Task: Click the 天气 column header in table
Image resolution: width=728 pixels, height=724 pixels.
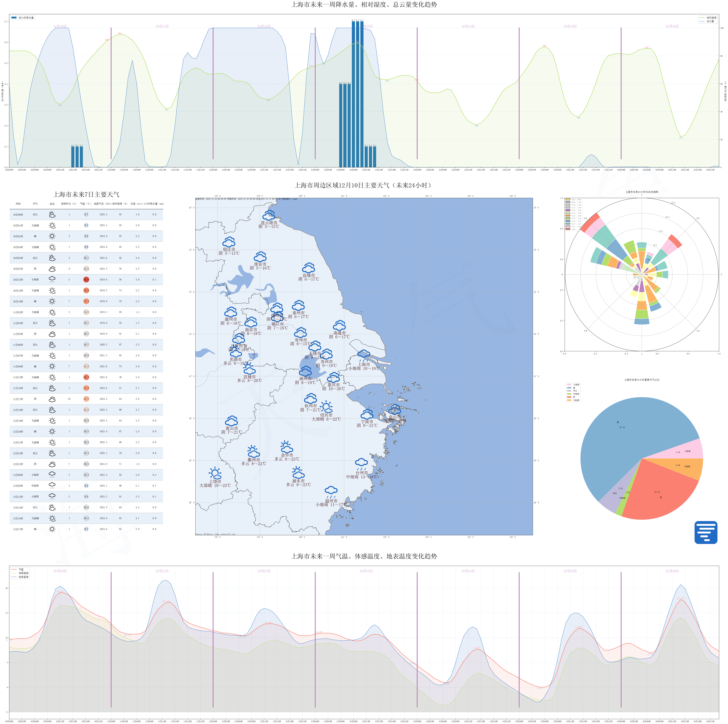Action: coord(35,204)
